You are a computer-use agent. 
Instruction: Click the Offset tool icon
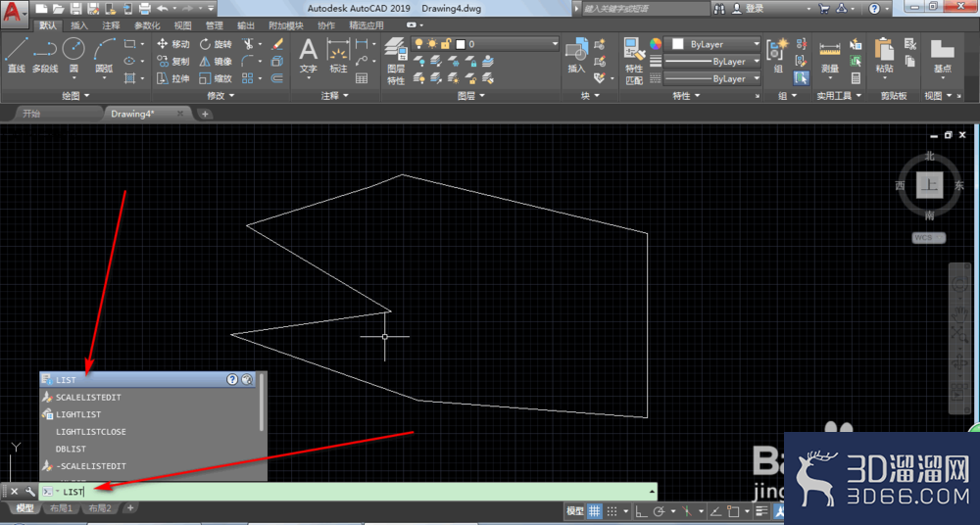(x=277, y=78)
